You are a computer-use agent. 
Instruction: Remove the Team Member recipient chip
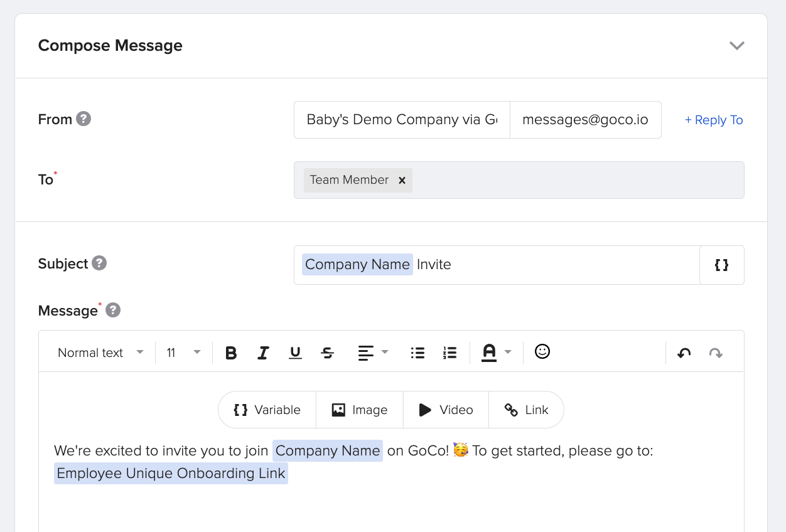point(402,180)
